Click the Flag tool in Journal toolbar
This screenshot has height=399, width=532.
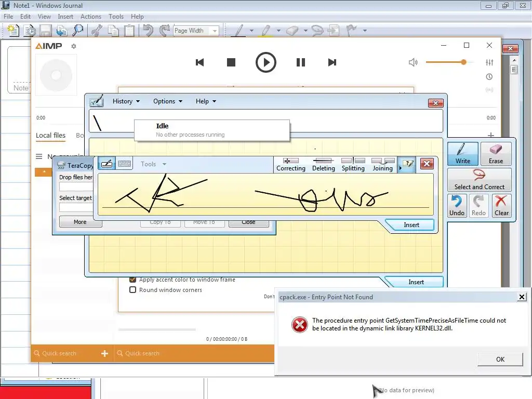pos(352,31)
